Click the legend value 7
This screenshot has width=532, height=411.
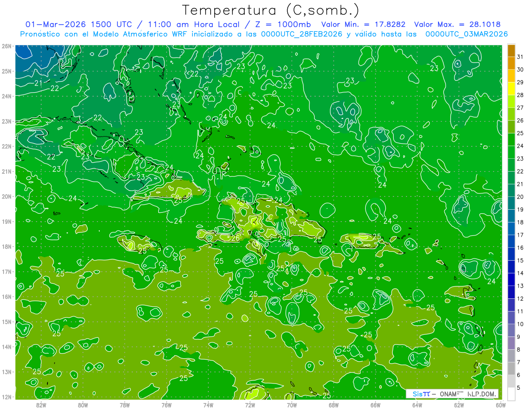point(519,362)
